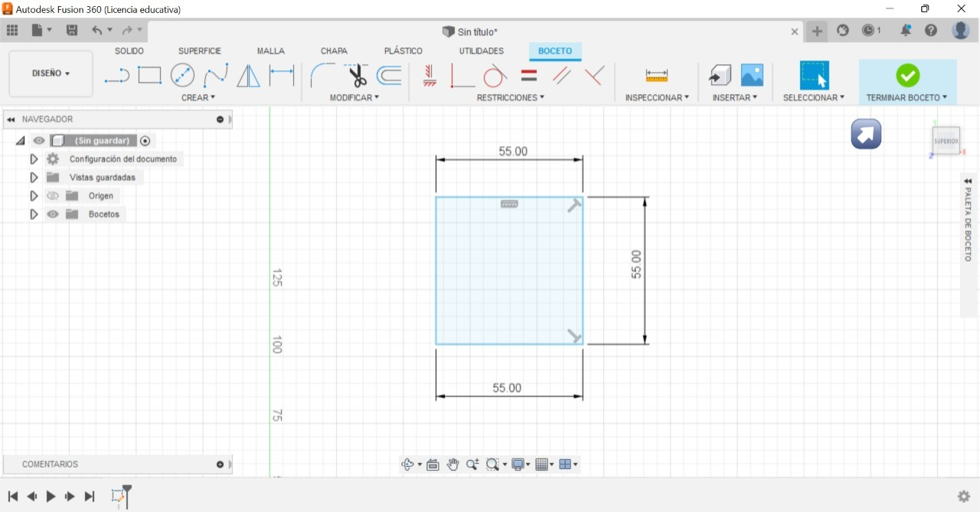Click the Select window tool icon
Screen dimensions: 980x512
815,75
